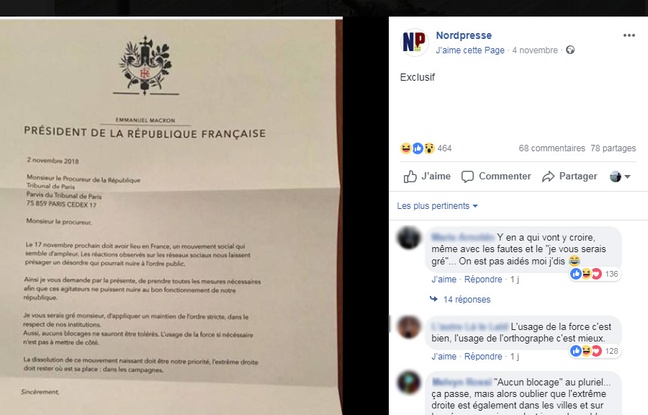Open the Nordpresse page logo

point(414,42)
